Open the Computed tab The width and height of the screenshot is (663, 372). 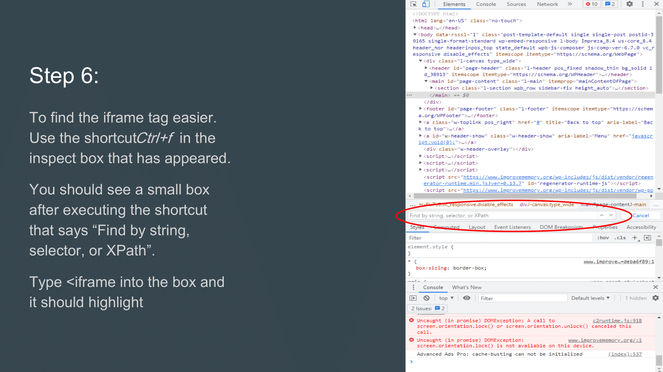click(447, 227)
